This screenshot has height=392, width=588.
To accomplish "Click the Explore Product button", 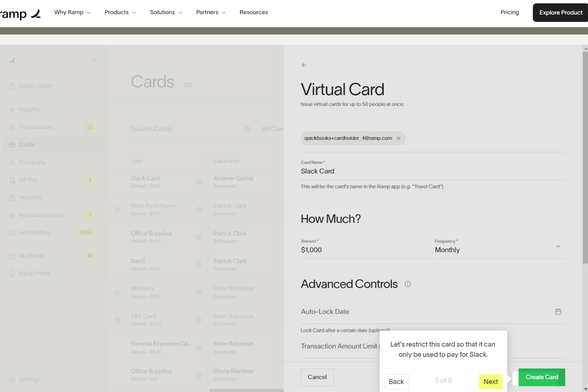I will pos(561,13).
